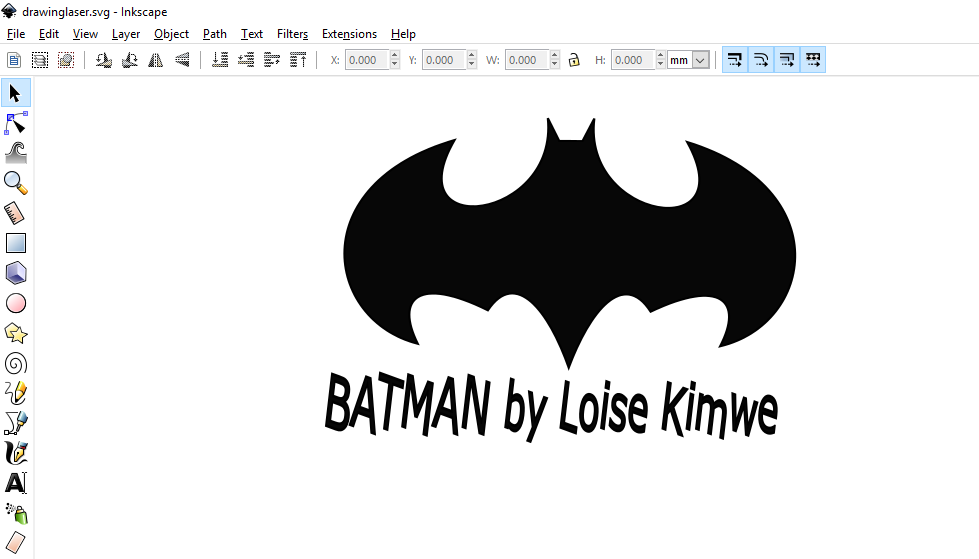Click Deselect icon in toolbar
This screenshot has width=979, height=559.
tap(66, 60)
